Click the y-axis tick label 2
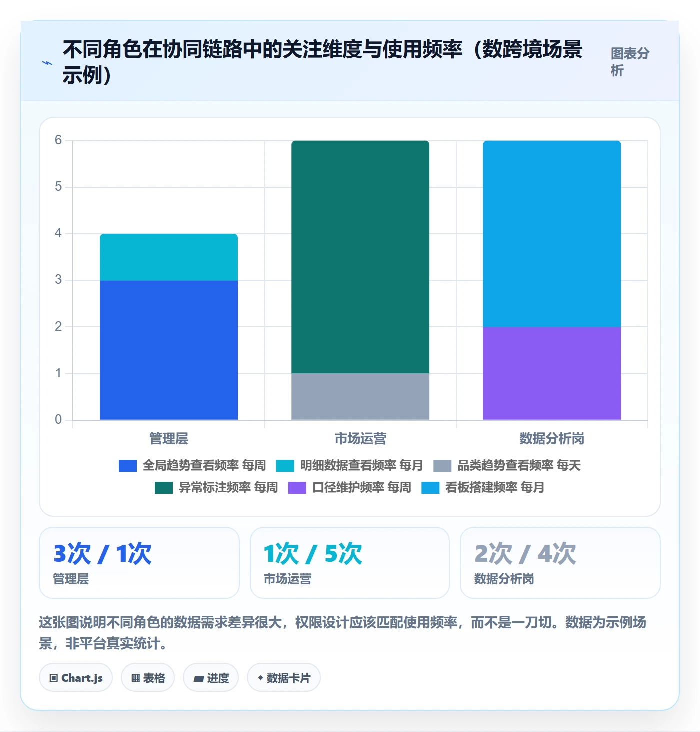Screen dimensions: 700x732 tap(58, 327)
